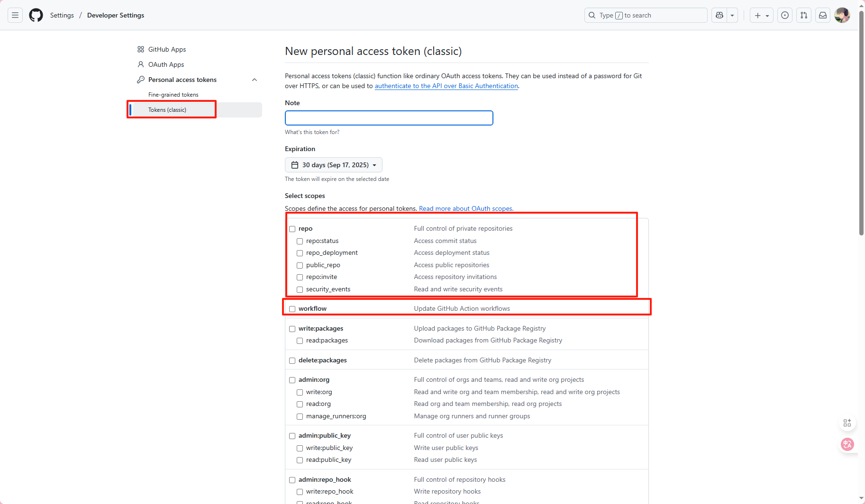Enable the repo scope checkbox
The image size is (865, 504).
pyautogui.click(x=292, y=229)
